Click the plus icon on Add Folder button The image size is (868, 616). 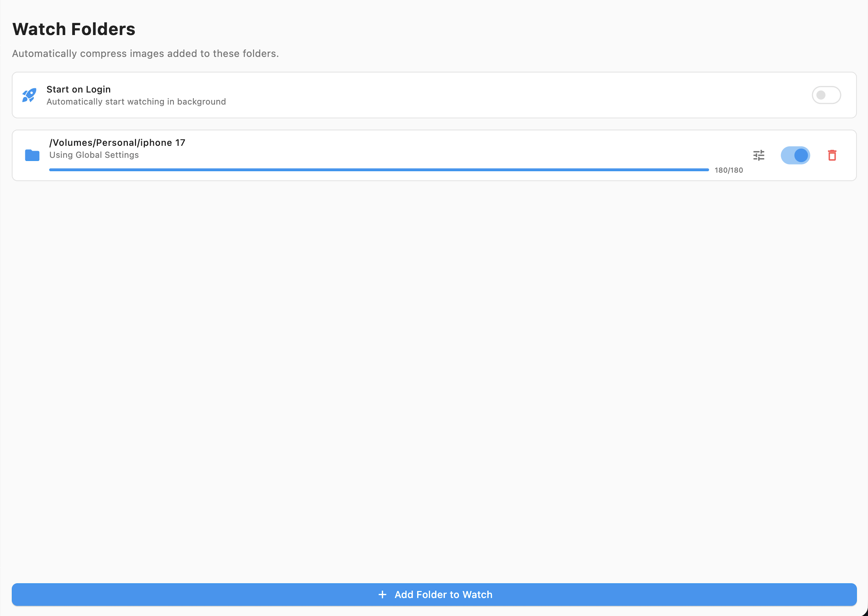[x=382, y=594]
